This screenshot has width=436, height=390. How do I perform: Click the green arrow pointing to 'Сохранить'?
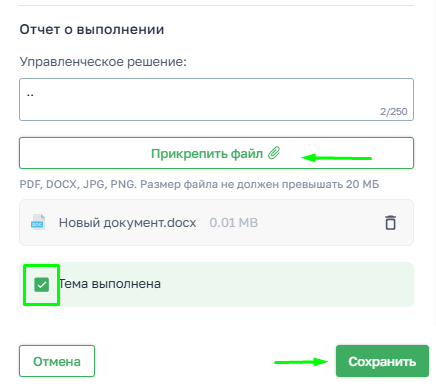click(x=301, y=362)
